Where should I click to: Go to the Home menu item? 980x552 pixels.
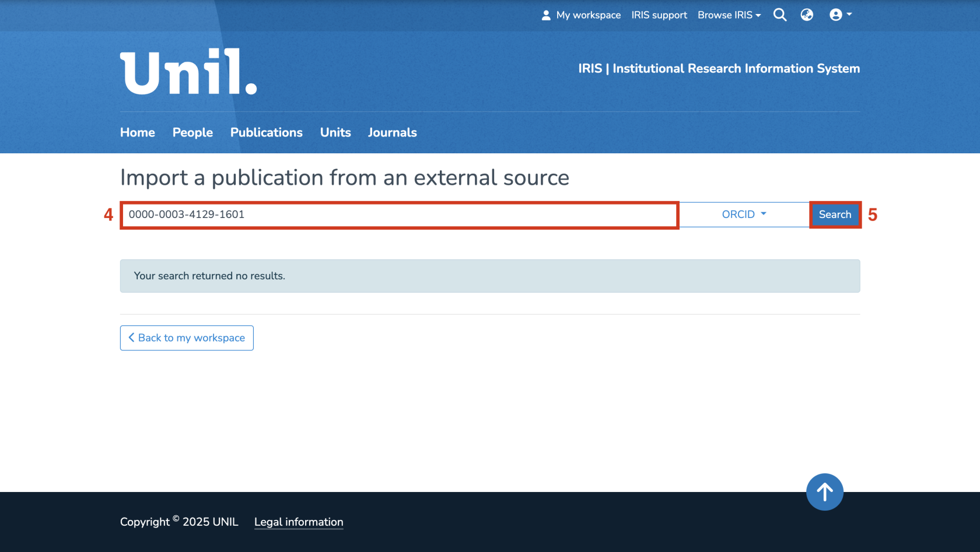[138, 132]
